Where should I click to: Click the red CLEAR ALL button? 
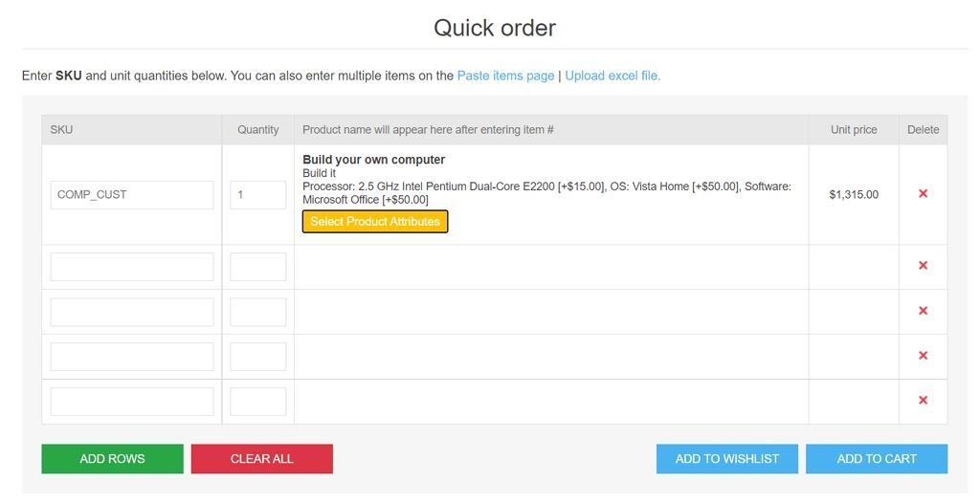262,459
